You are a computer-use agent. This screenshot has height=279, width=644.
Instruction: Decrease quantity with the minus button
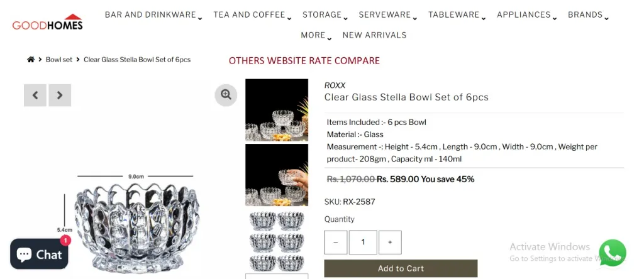click(336, 242)
